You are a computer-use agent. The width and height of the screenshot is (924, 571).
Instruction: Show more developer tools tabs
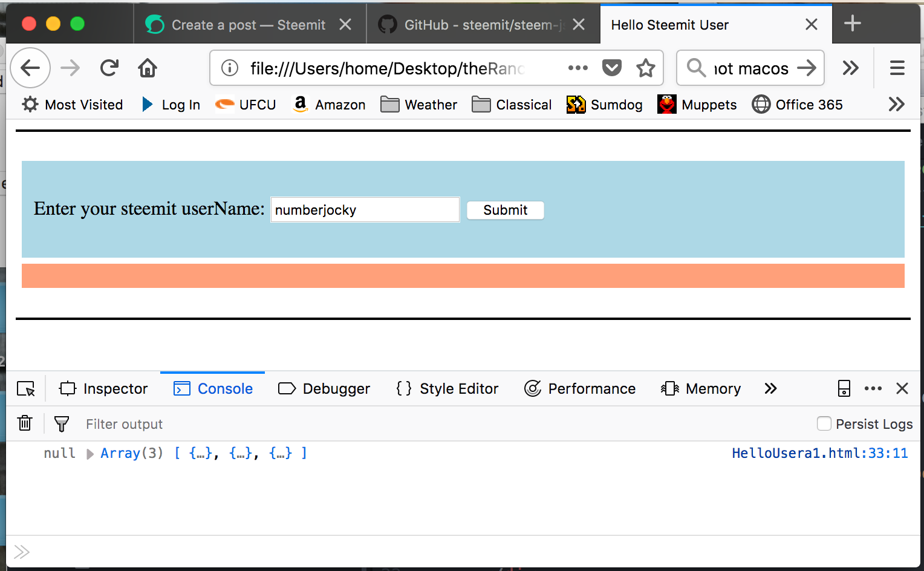click(x=770, y=388)
